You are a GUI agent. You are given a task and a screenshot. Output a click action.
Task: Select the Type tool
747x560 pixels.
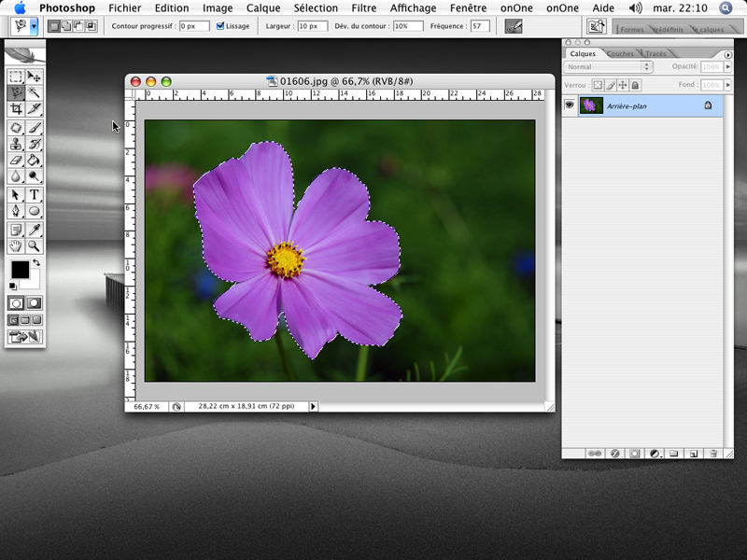34,195
